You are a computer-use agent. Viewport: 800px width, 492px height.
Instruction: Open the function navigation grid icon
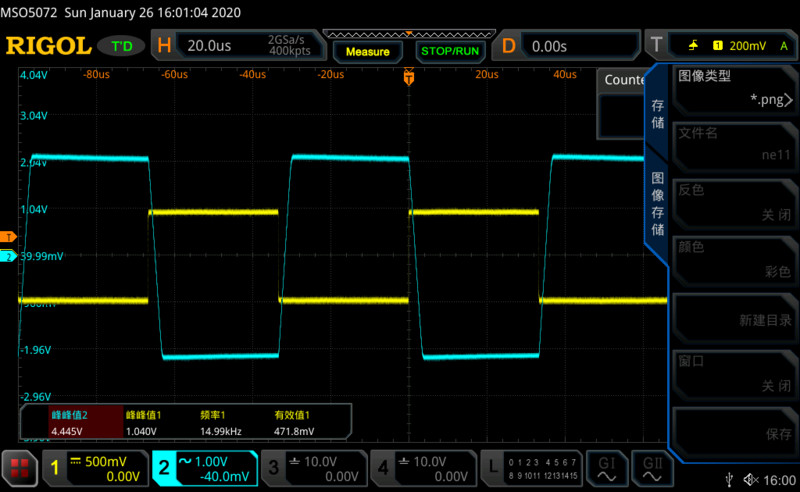(x=19, y=467)
